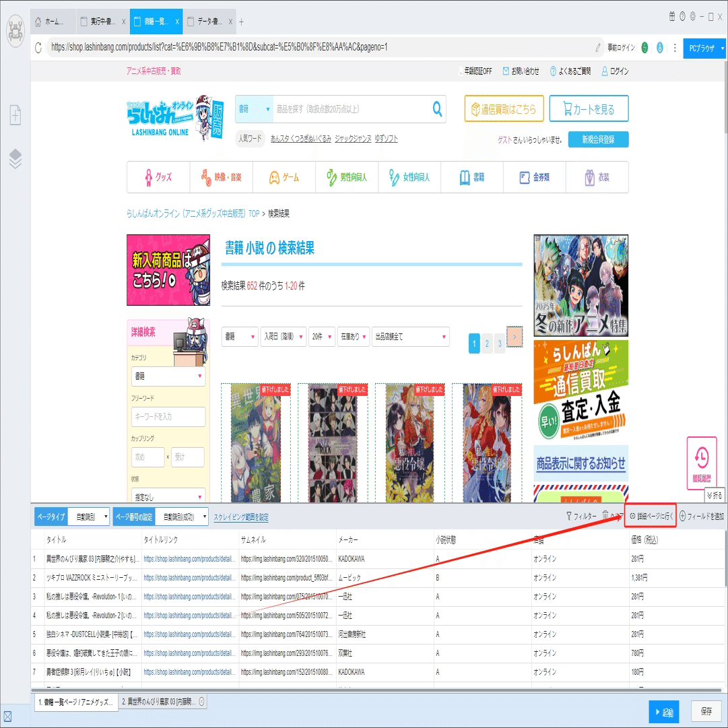Image resolution: width=728 pixels, height=728 pixels.
Task: Open the ページタイプ 自動識別 dropdown
Action: point(89,517)
